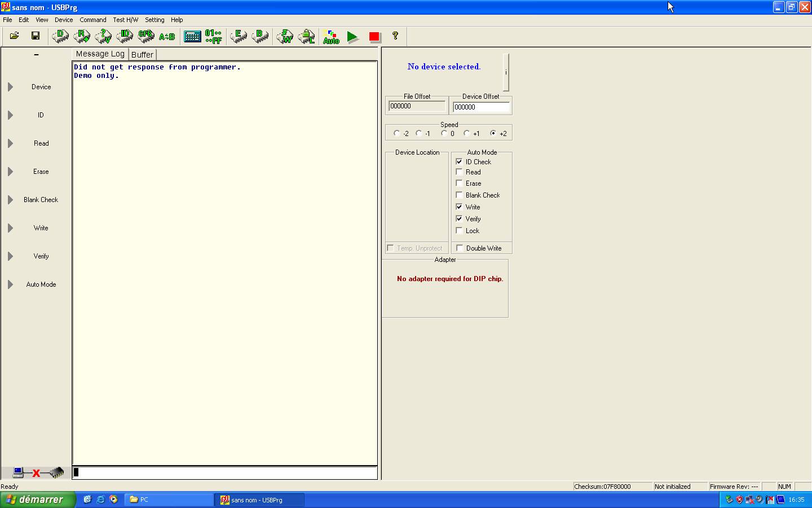Click the select device 'D' chip icon
Image resolution: width=812 pixels, height=508 pixels.
click(x=60, y=36)
